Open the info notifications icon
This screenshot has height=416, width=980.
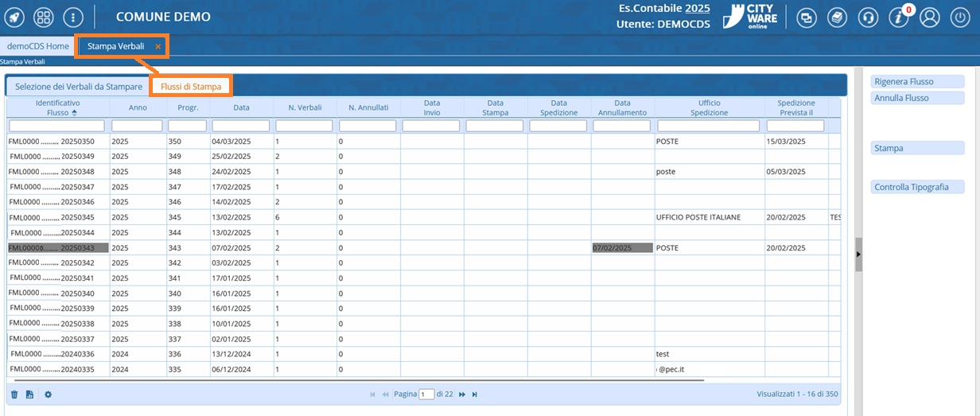click(898, 17)
